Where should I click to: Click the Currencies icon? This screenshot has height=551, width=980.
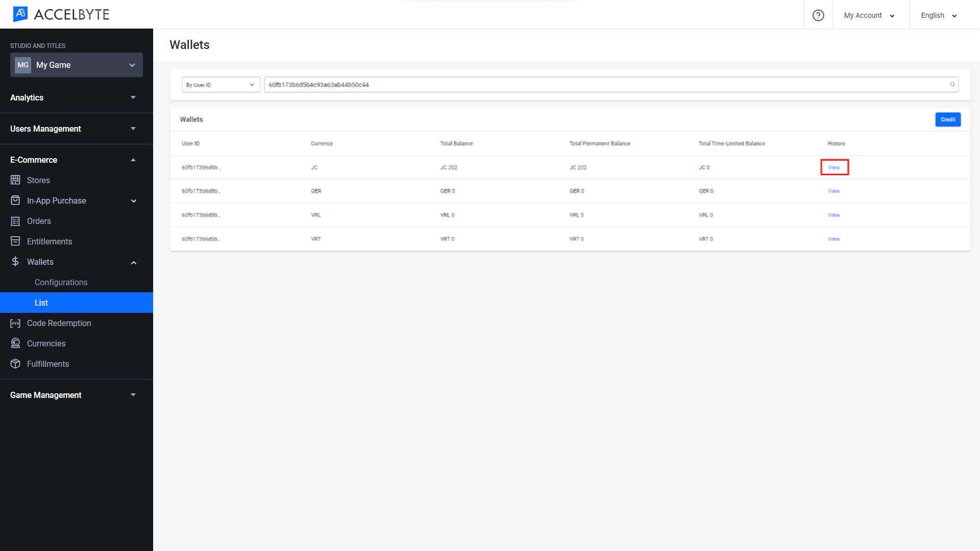click(x=16, y=343)
